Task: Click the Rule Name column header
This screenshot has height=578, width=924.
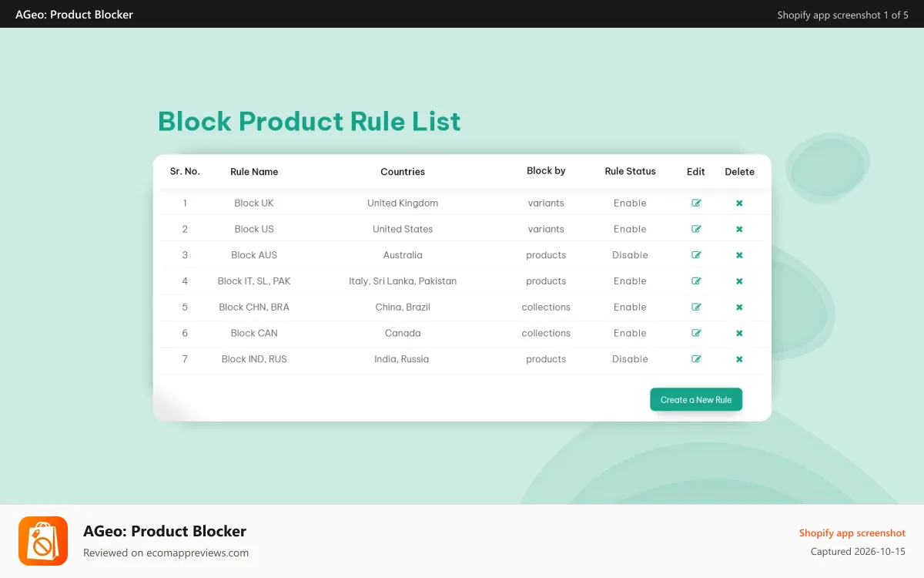Action: coord(254,172)
